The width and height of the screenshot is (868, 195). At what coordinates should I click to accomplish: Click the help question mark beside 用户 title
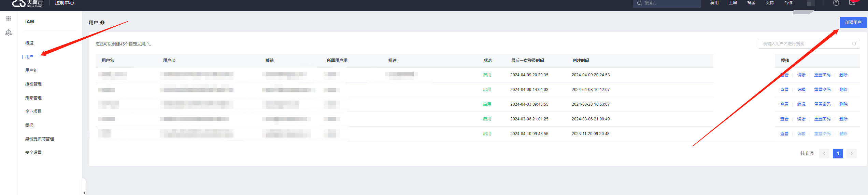coord(102,23)
